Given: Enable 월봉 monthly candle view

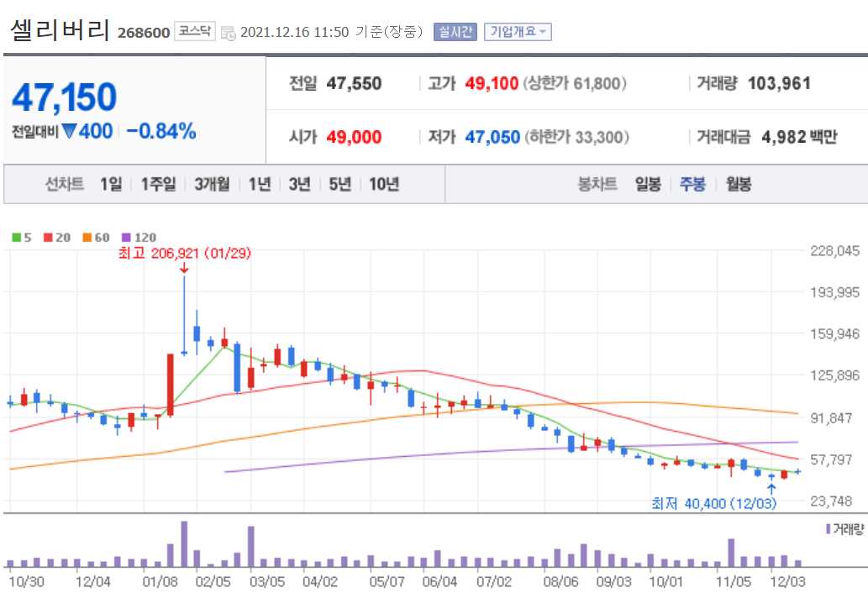Looking at the screenshot, I should (739, 185).
